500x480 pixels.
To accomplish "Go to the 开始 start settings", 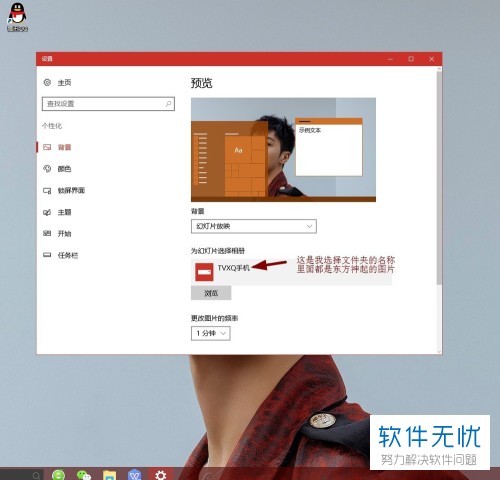I will click(64, 234).
